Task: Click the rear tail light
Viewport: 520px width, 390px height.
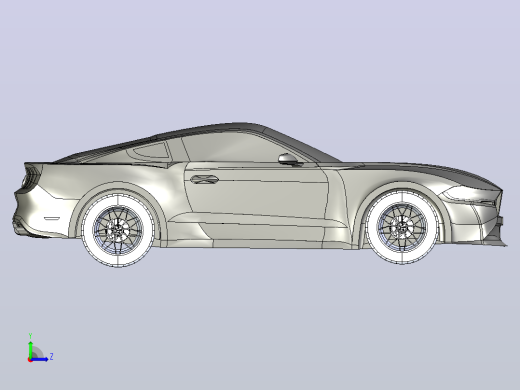Action: tap(31, 178)
